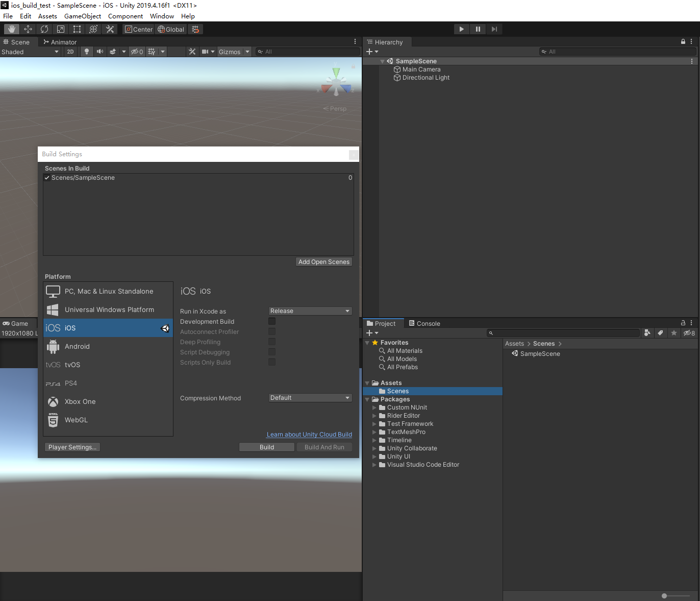The image size is (700, 601).
Task: Toggle Global handle rotation button
Action: point(171,29)
